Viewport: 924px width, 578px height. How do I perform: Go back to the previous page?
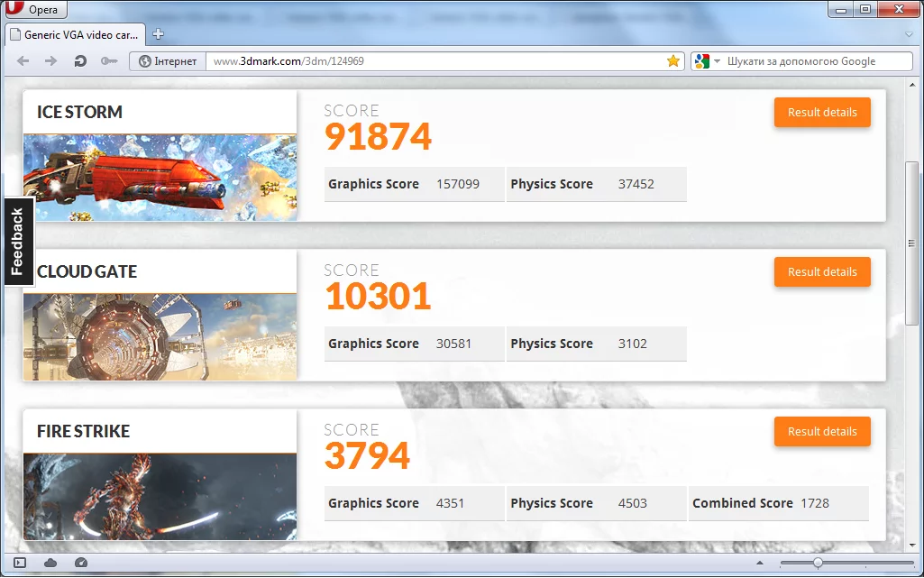pyautogui.click(x=23, y=61)
